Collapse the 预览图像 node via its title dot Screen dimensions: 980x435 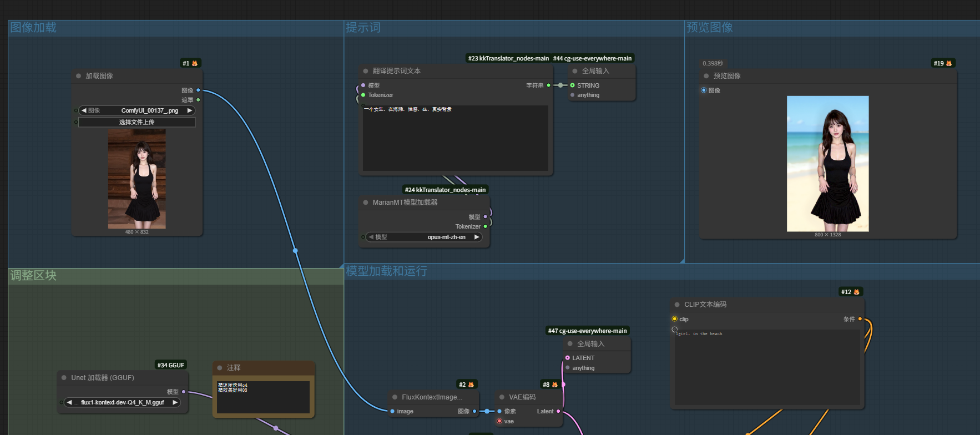click(x=706, y=76)
